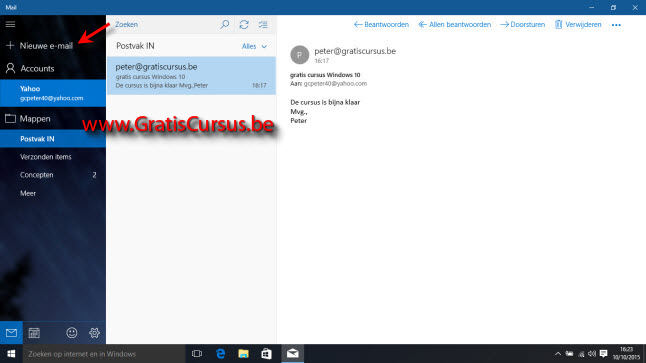Open the settings gear icon
The height and width of the screenshot is (363, 646).
coord(94,333)
